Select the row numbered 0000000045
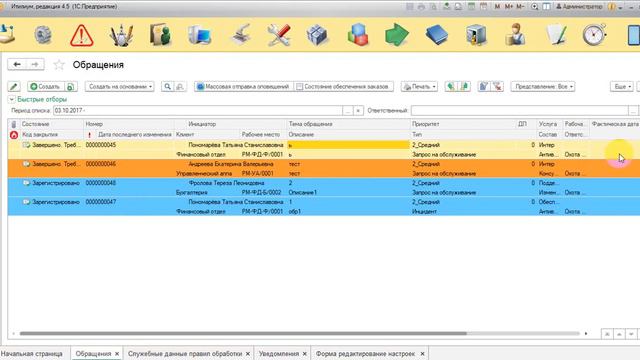This screenshot has width=640, height=360. point(323,149)
